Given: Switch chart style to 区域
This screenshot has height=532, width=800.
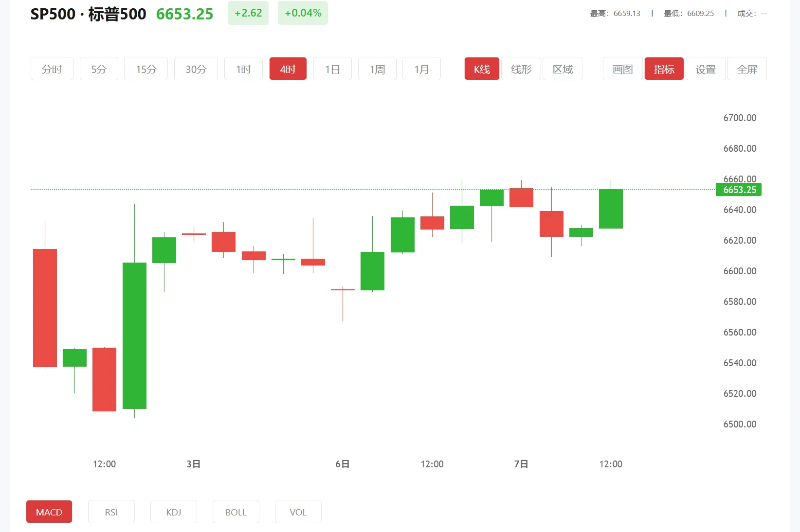Looking at the screenshot, I should [x=563, y=69].
